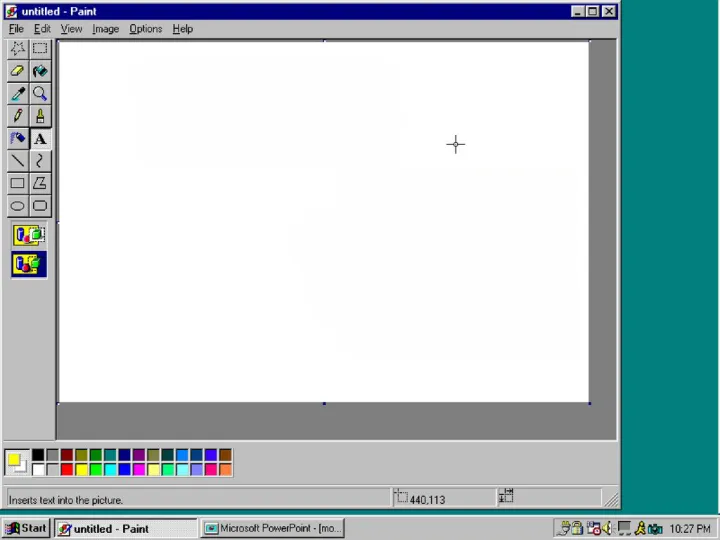The height and width of the screenshot is (540, 720).
Task: Expand the Options menu
Action: [x=145, y=29]
